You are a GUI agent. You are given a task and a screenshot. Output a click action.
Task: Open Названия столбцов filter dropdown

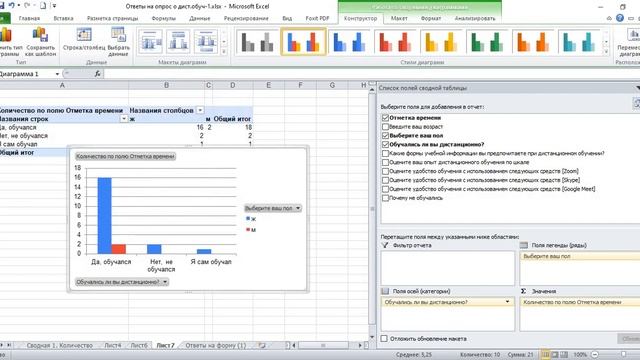(x=200, y=110)
